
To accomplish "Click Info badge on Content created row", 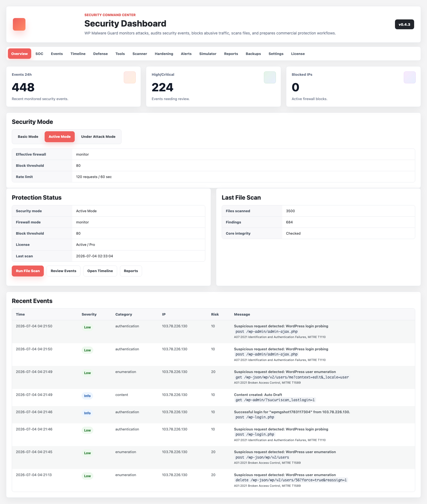I will [x=87, y=396].
